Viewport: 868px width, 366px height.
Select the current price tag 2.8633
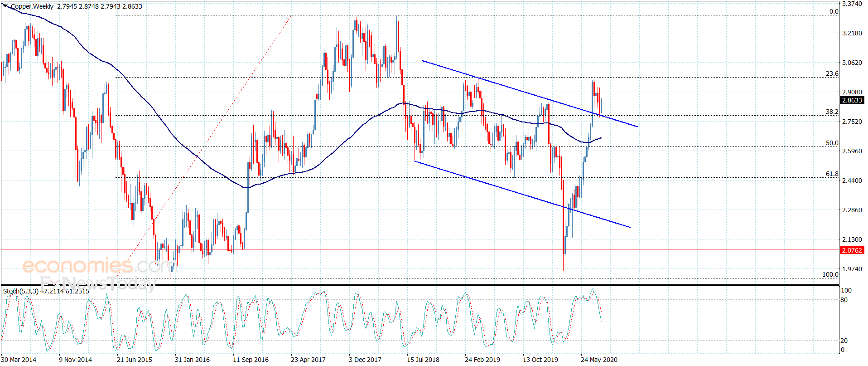(852, 100)
